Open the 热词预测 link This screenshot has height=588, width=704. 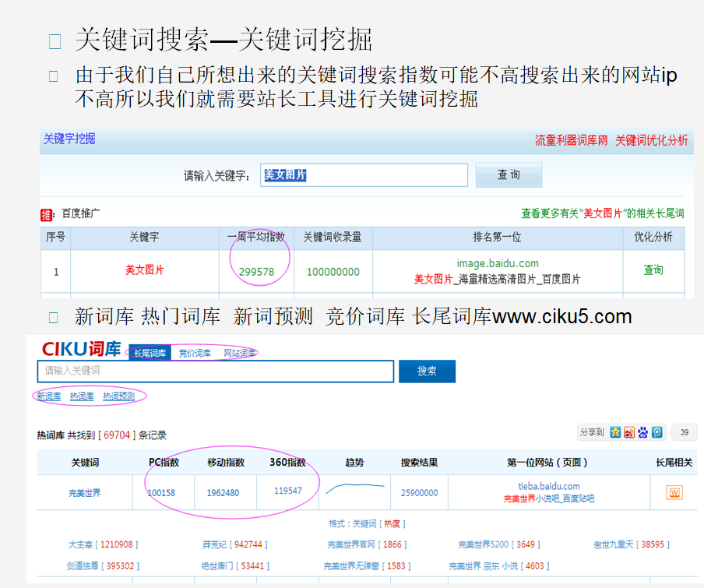[118, 396]
